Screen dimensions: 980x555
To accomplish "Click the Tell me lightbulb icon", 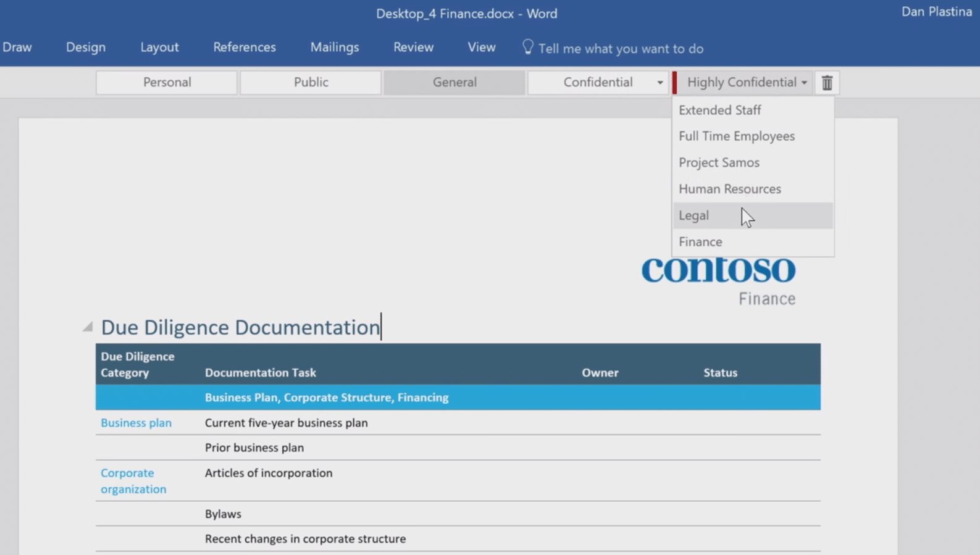I will coord(527,47).
